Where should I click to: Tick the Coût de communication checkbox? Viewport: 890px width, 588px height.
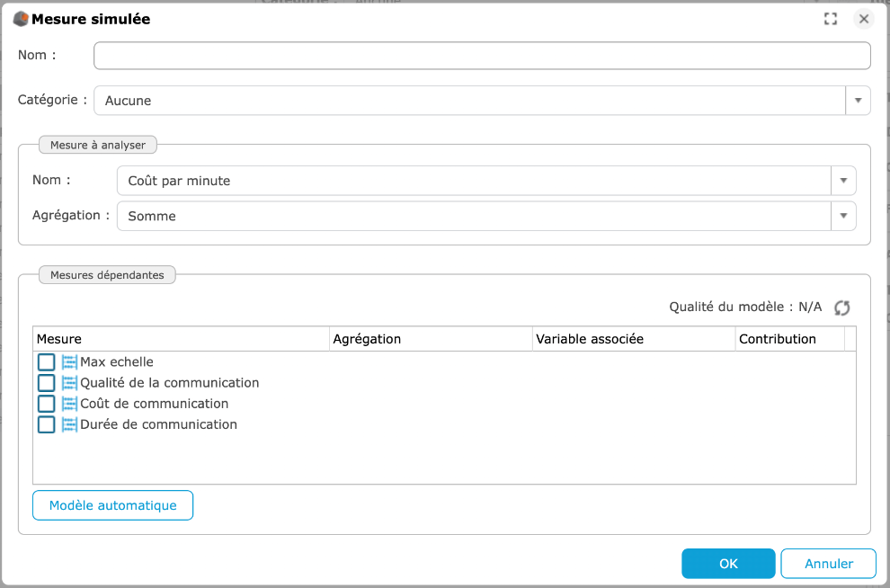pyautogui.click(x=47, y=404)
